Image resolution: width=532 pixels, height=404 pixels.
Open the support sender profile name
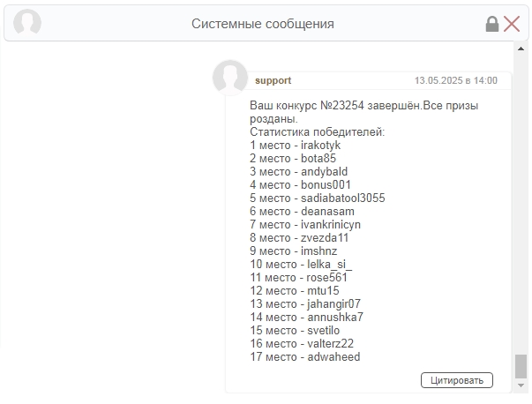(x=273, y=80)
